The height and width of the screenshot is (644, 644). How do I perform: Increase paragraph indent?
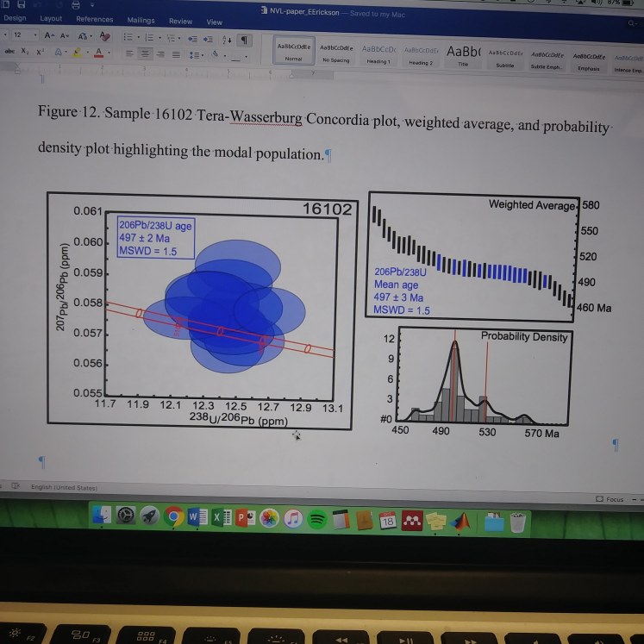[x=208, y=39]
